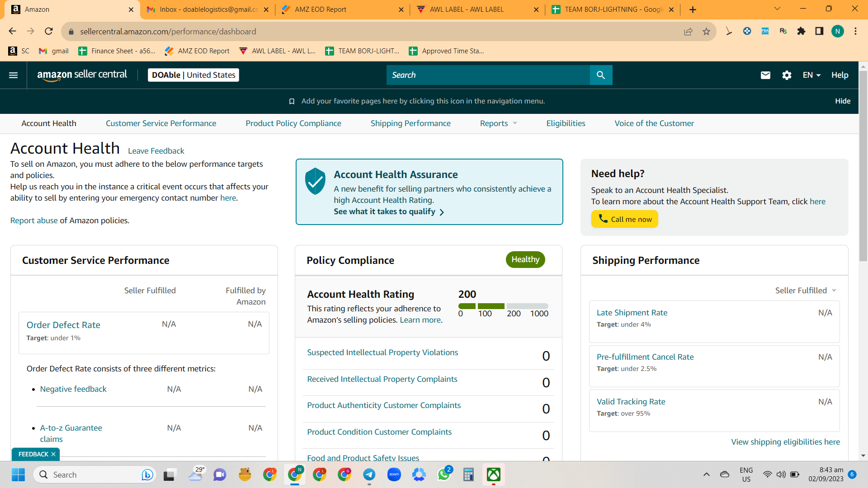Open the settings gear icon
Screen dimensions: 868x488
click(x=787, y=75)
